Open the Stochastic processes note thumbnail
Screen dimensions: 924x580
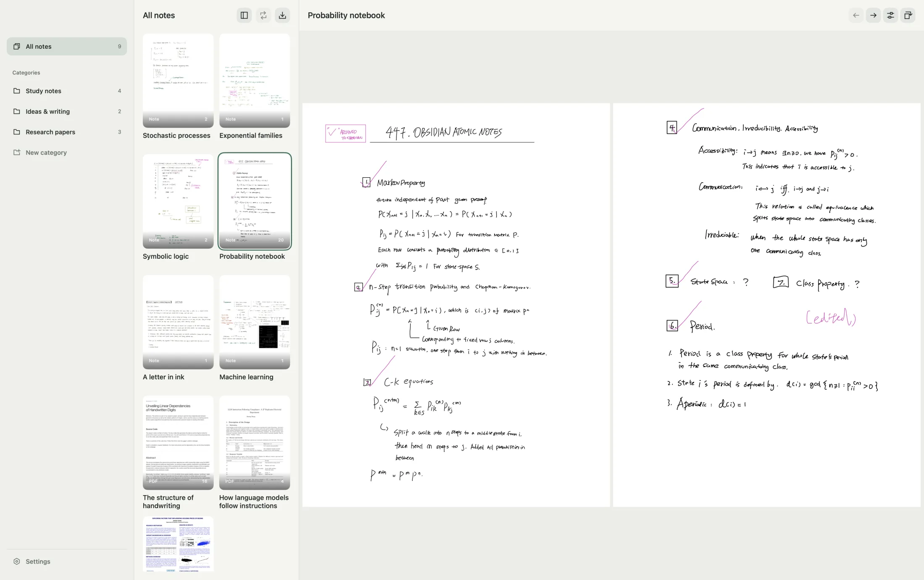tap(178, 81)
